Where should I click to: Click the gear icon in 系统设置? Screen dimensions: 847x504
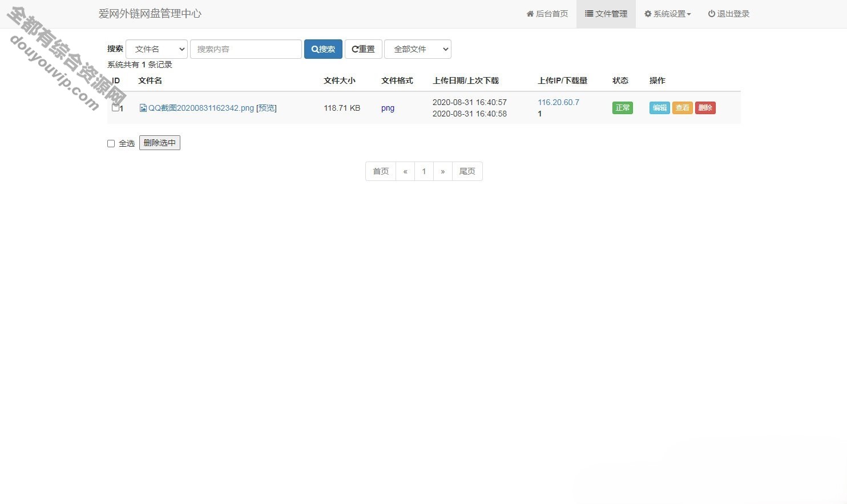(x=648, y=14)
